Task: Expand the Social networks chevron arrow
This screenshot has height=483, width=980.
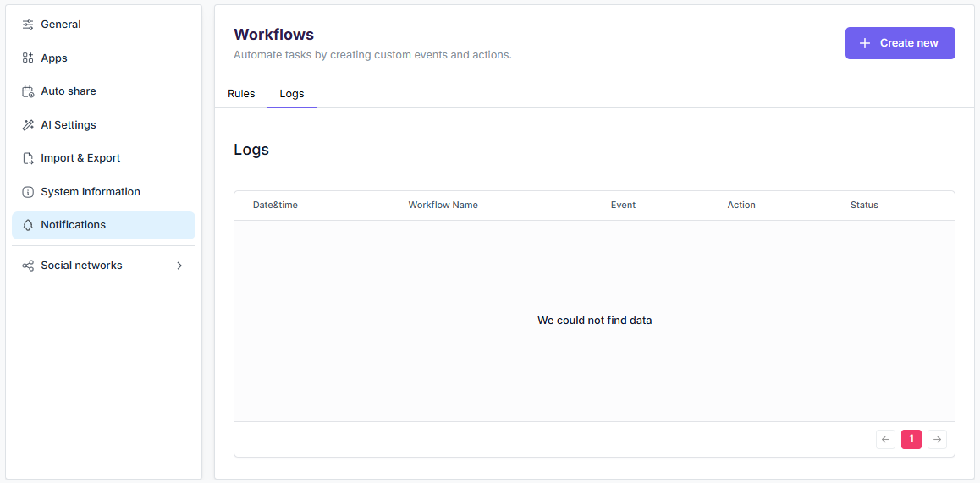Action: click(x=179, y=266)
